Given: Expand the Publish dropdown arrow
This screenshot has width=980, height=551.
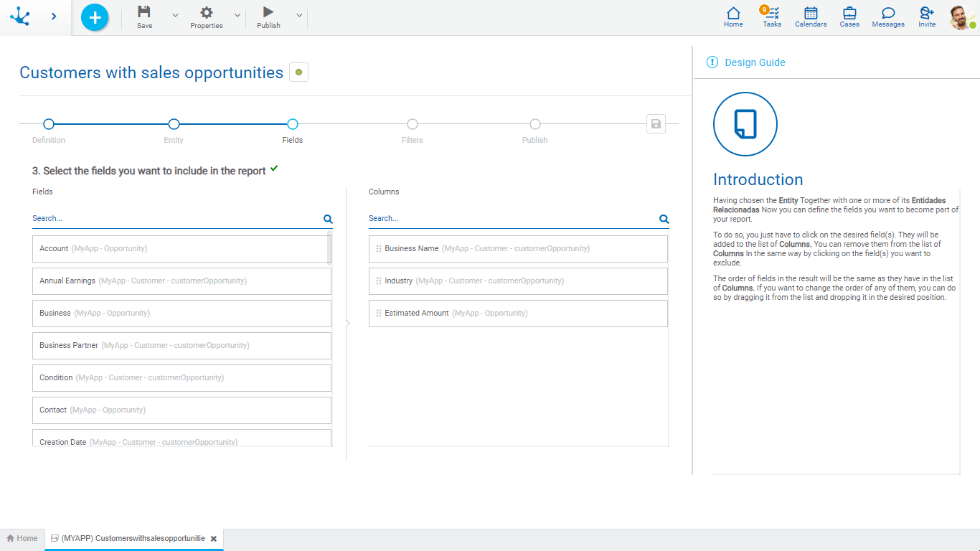Looking at the screenshot, I should point(299,15).
